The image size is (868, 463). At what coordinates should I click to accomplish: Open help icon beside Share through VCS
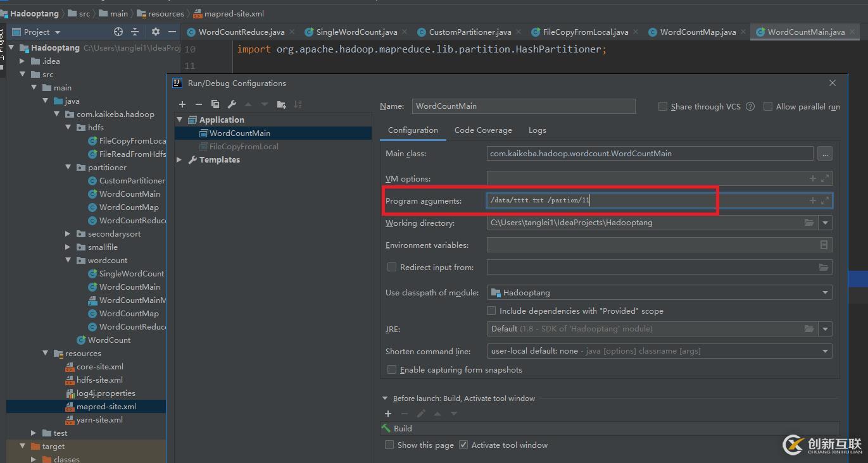750,106
